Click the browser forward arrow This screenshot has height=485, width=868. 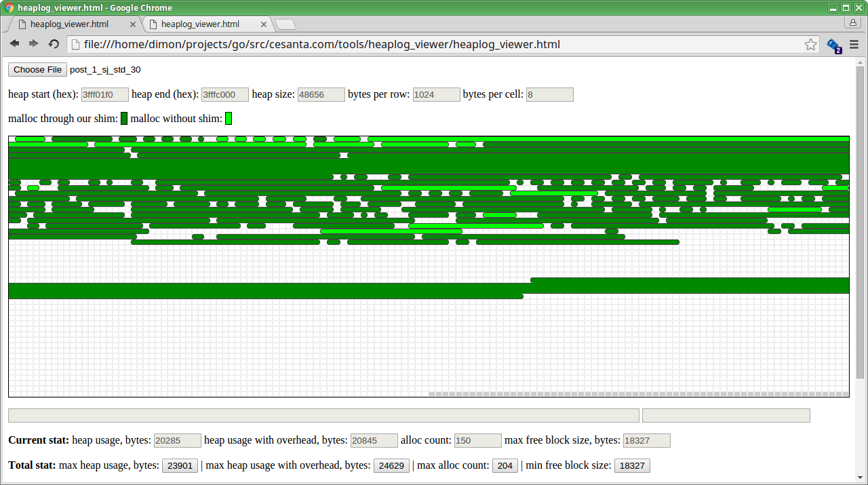point(33,44)
